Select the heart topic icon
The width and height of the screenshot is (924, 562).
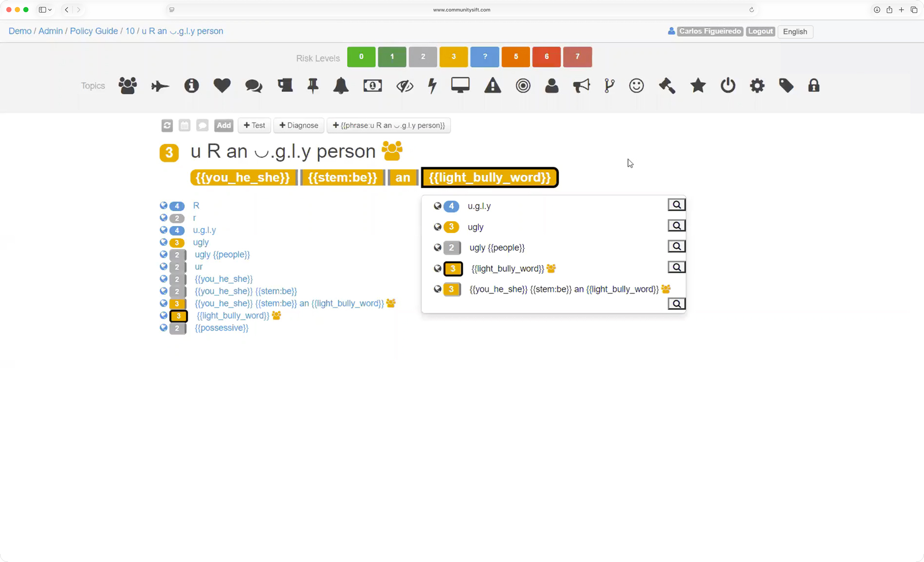click(x=222, y=85)
